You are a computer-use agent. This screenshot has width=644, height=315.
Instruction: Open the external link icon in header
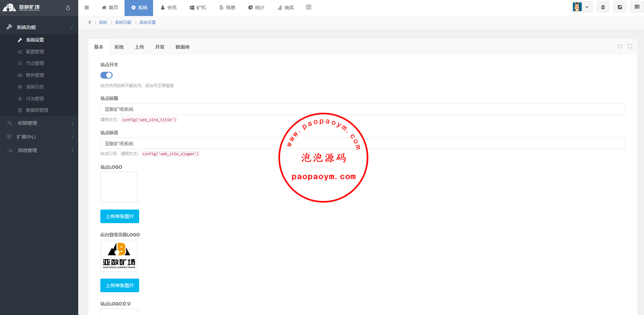pyautogui.click(x=620, y=7)
